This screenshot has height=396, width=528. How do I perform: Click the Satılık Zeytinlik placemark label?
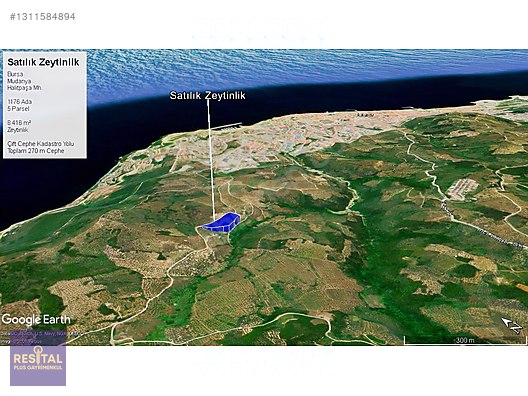click(x=207, y=95)
